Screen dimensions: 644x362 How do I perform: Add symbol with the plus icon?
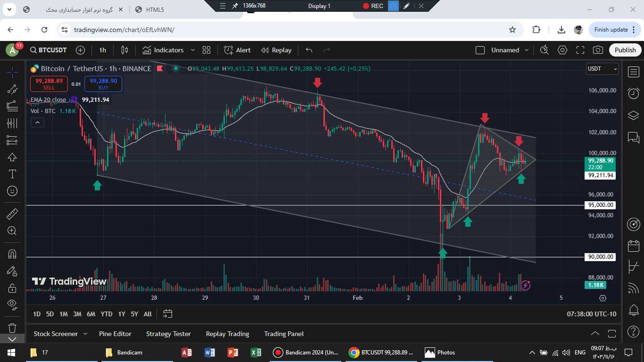pyautogui.click(x=80, y=50)
